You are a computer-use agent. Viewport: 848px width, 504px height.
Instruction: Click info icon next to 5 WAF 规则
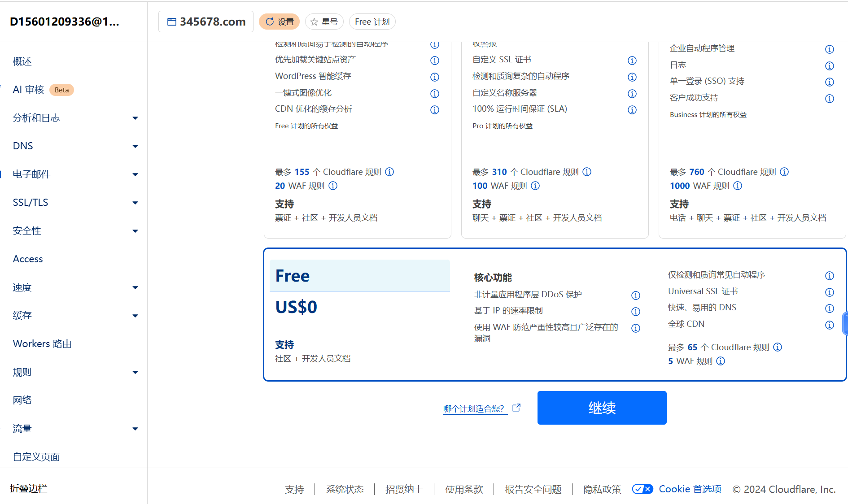tap(721, 361)
